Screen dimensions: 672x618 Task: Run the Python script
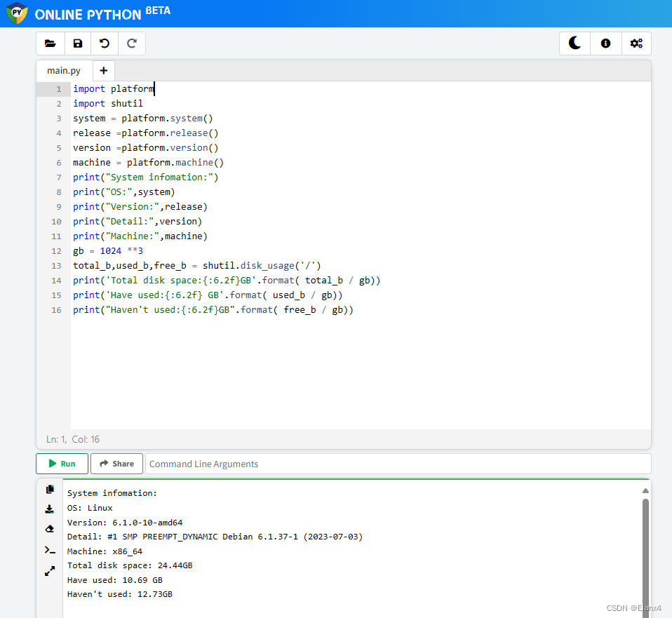click(x=62, y=464)
